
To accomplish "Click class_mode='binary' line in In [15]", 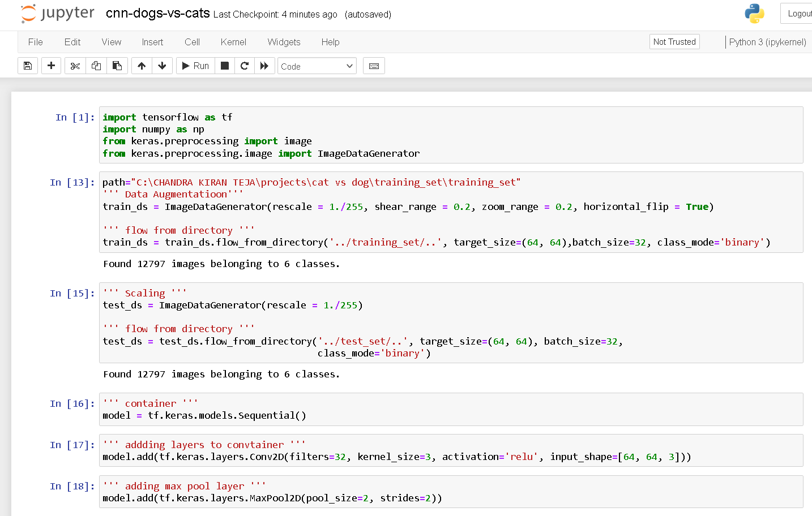I will [x=374, y=353].
